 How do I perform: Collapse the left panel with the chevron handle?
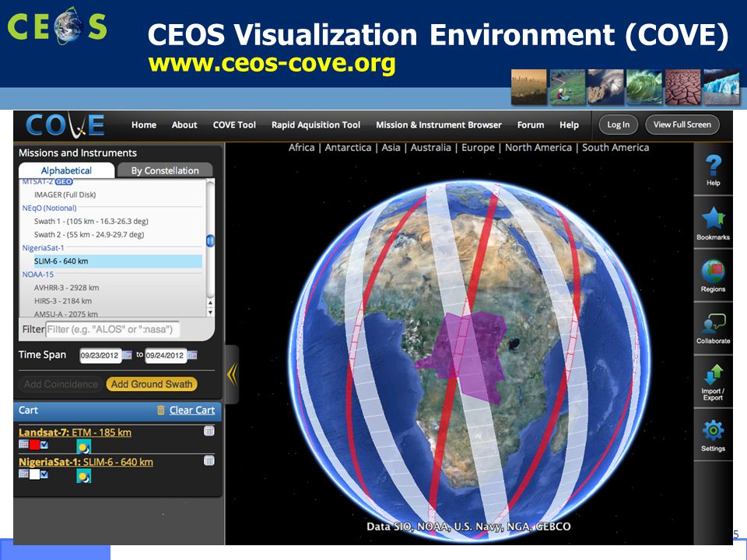(x=232, y=374)
